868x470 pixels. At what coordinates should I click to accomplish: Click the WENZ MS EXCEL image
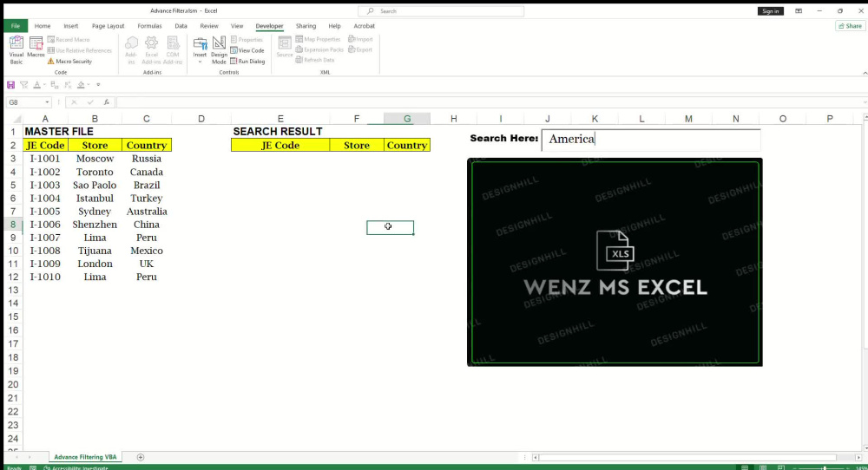(615, 262)
